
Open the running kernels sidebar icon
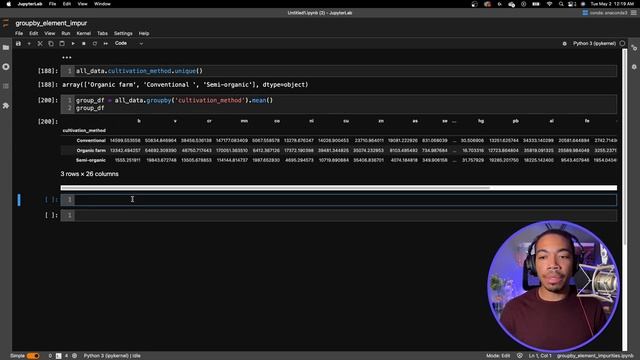click(6, 67)
